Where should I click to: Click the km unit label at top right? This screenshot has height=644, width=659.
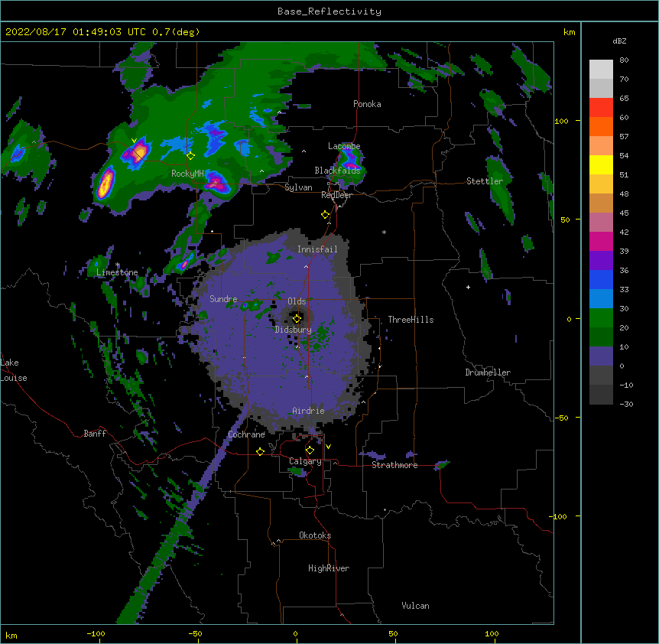[570, 32]
